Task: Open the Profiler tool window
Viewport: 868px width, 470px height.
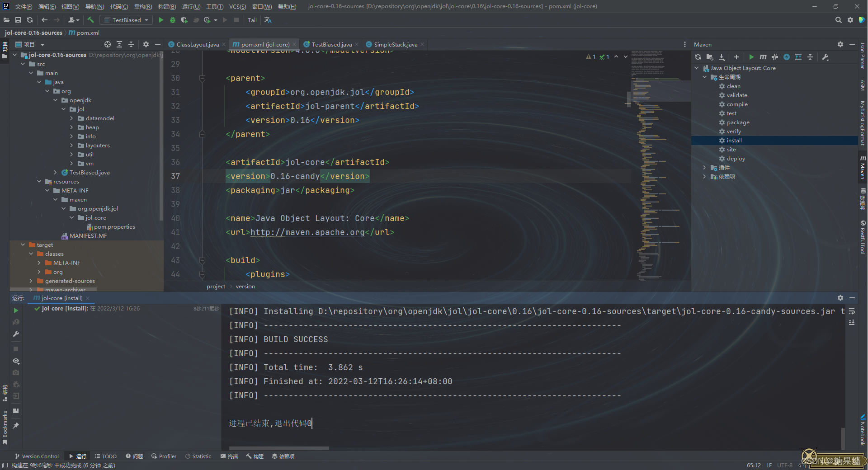Action: (164, 456)
